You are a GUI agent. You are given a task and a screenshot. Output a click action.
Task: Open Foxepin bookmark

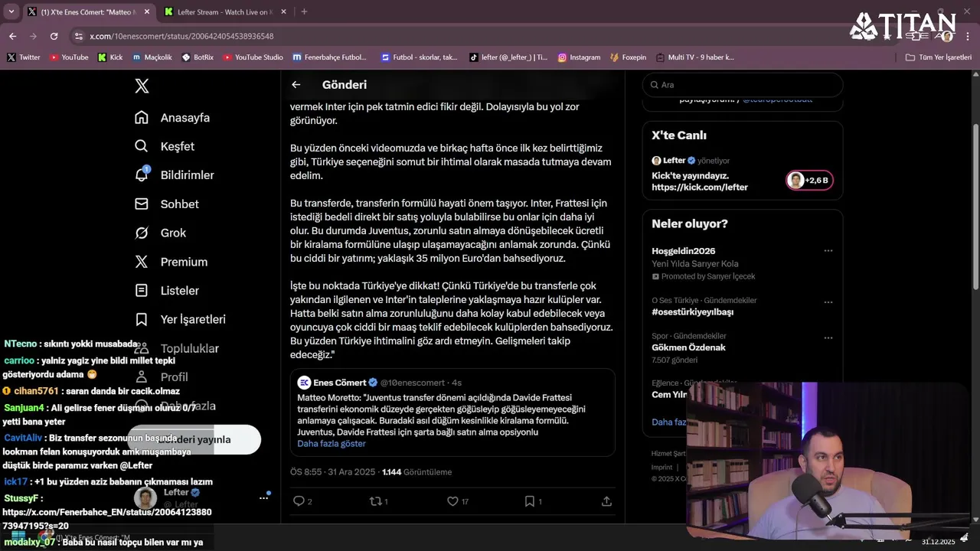tap(629, 57)
